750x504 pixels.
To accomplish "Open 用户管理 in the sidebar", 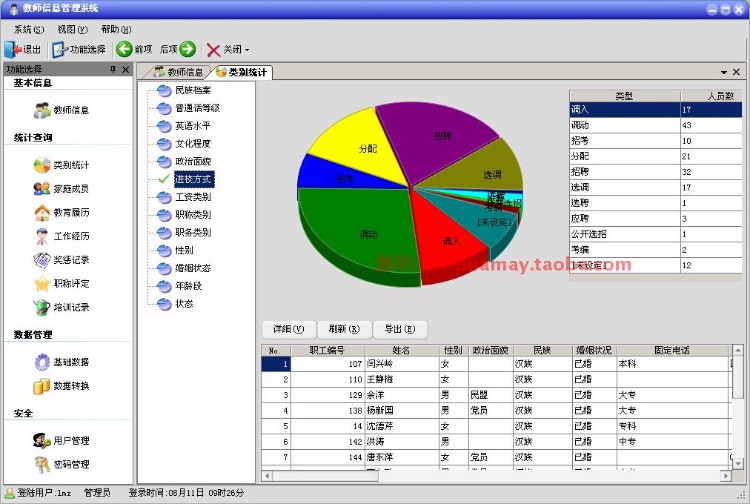I will coord(61,440).
